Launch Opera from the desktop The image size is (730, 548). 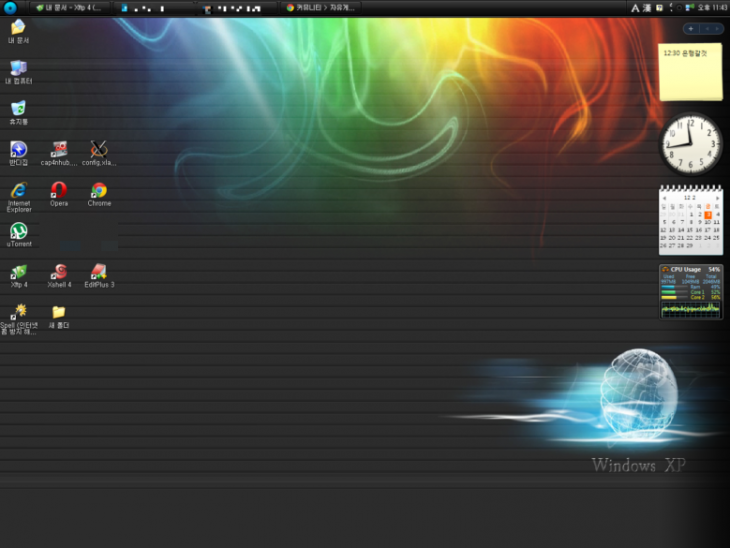59,189
